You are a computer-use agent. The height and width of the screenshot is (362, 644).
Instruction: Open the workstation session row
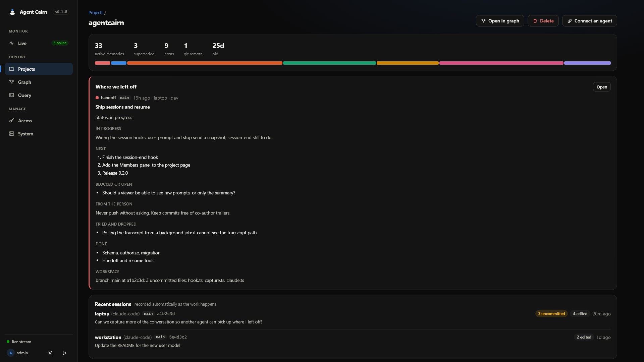click(x=353, y=341)
